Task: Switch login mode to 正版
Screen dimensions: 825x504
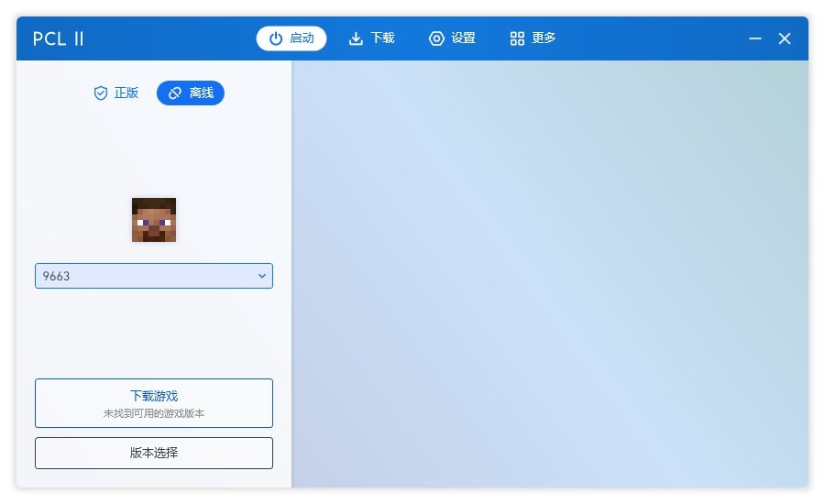Action: click(x=116, y=93)
